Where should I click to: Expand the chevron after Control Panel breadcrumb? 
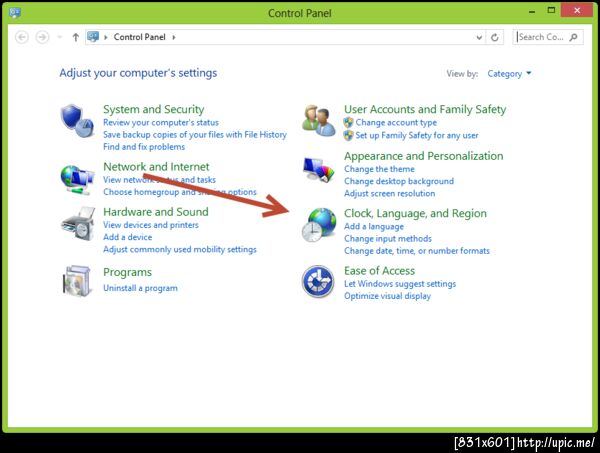tap(174, 37)
